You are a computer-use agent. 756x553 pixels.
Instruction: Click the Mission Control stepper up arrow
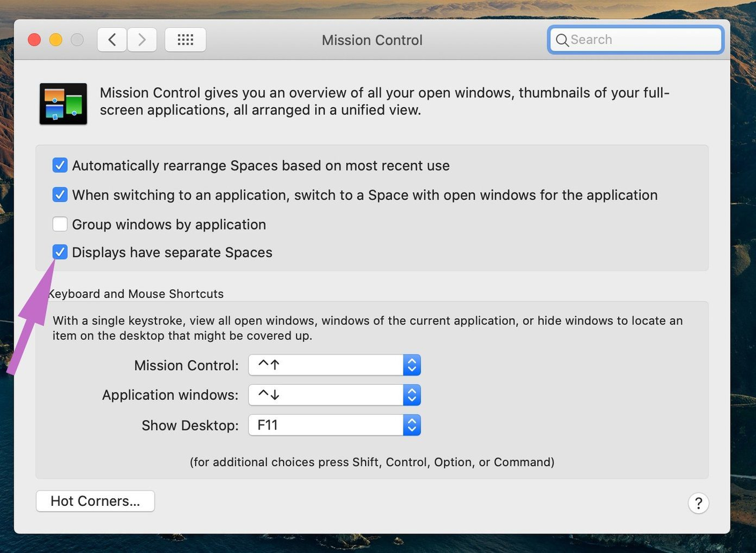click(x=412, y=361)
